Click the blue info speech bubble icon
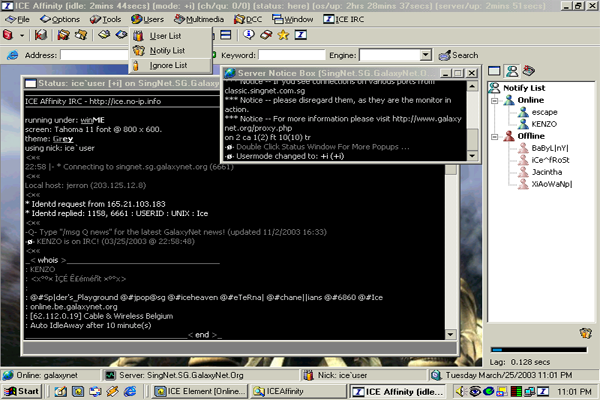600x400 pixels. (249, 35)
